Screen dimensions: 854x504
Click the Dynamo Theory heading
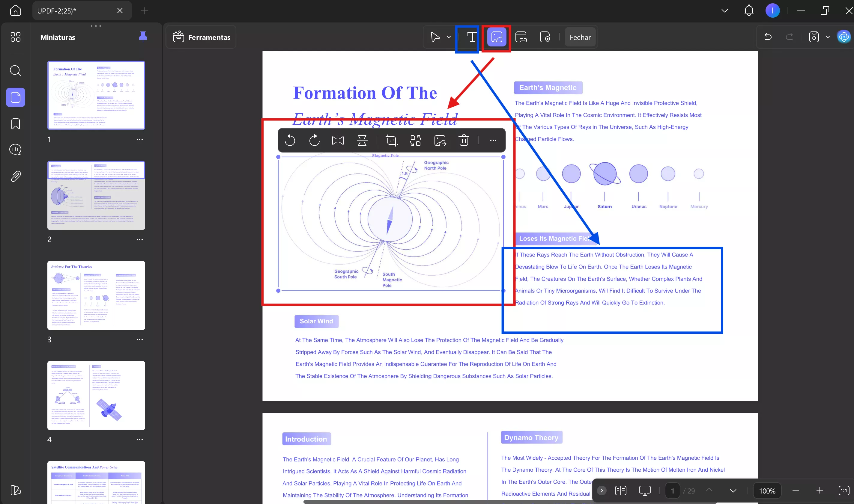click(531, 437)
